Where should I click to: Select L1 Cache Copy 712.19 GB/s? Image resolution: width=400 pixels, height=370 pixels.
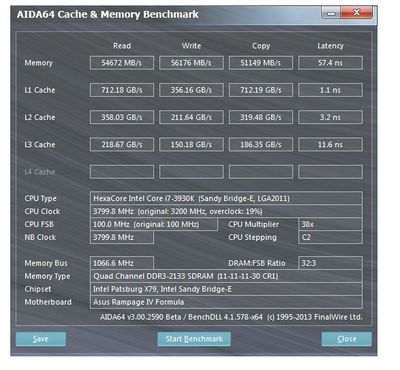coord(261,90)
